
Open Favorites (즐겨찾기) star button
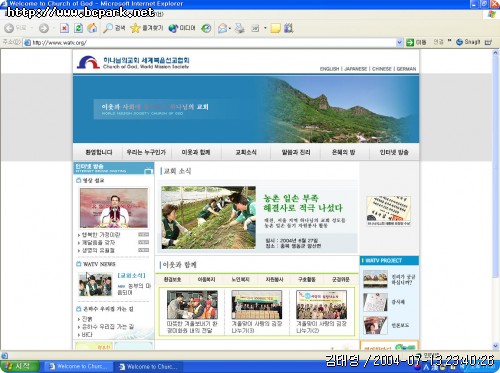pyautogui.click(x=147, y=28)
